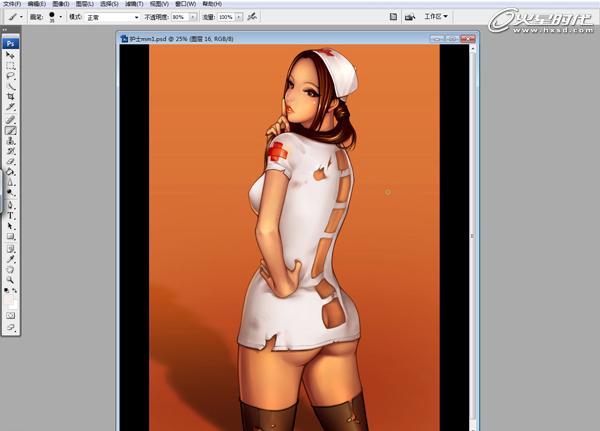Screen dimensions: 600x431
Task: Open the 帮助(H) menu
Action: [212, 4]
